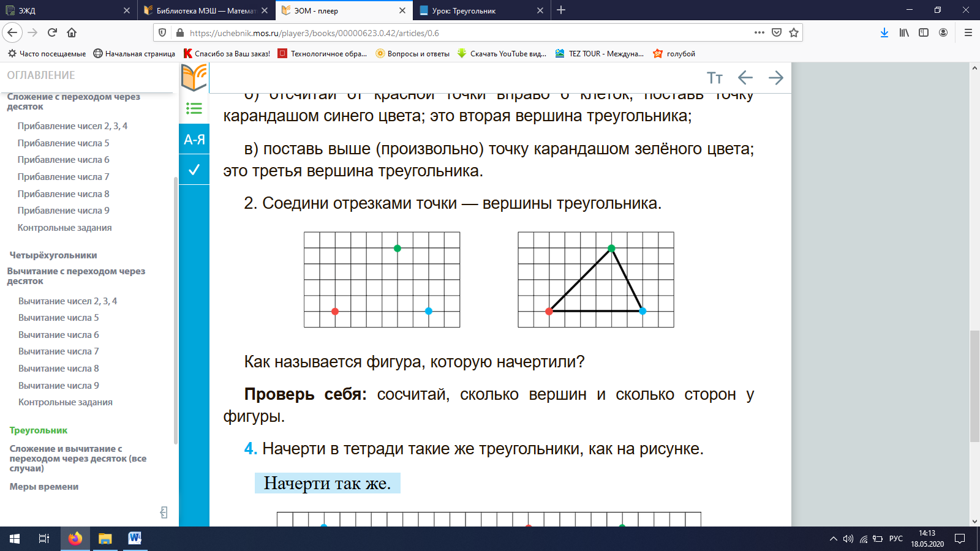Open the Firefox hamburger menu
980x551 pixels.
(968, 32)
